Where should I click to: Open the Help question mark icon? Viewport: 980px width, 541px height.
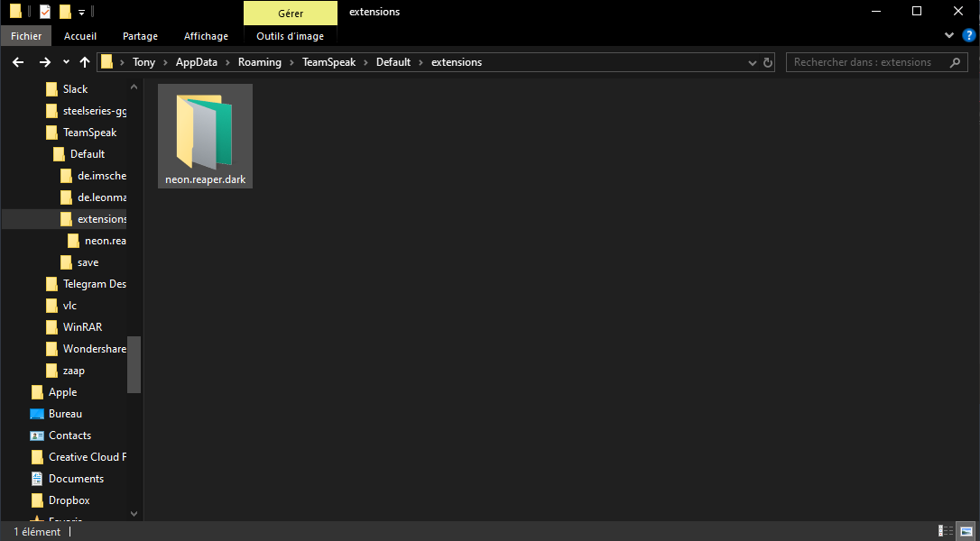[x=968, y=35]
